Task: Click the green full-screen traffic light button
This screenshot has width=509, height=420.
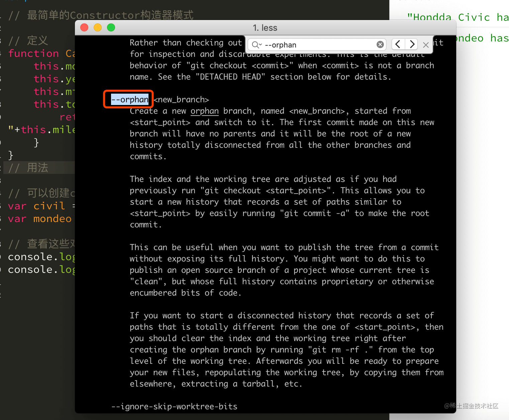Action: pos(111,27)
